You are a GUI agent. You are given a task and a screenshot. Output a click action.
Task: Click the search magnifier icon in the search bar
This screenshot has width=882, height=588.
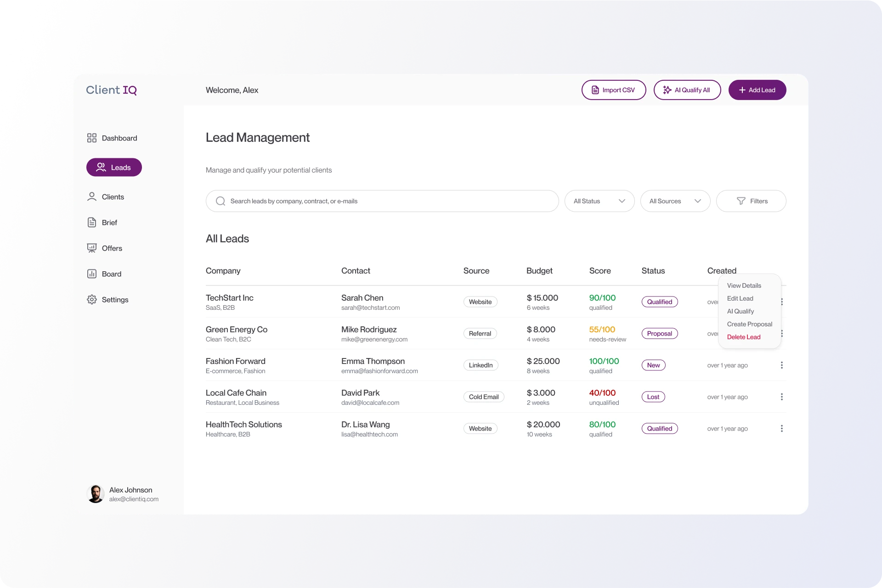tap(220, 201)
